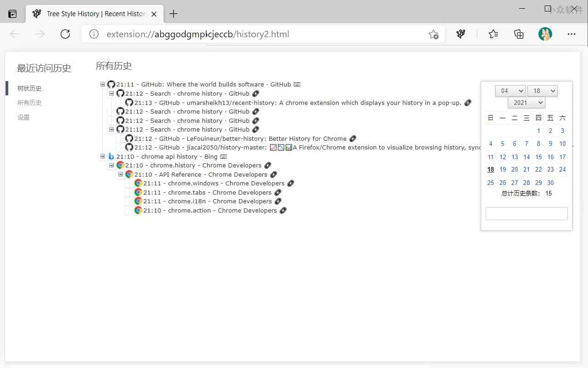Viewport: 588px width, 368px height.
Task: Open the tab actions menu icon
Action: coord(12,14)
